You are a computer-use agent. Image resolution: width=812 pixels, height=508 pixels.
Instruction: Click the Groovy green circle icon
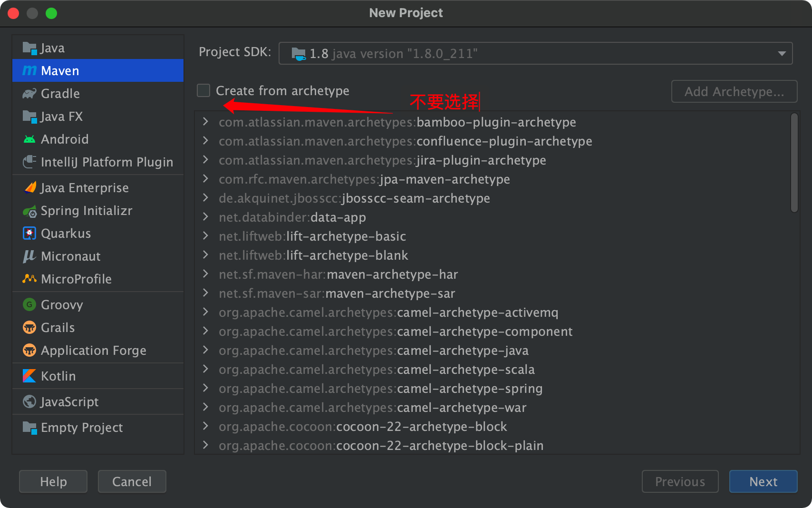click(29, 305)
